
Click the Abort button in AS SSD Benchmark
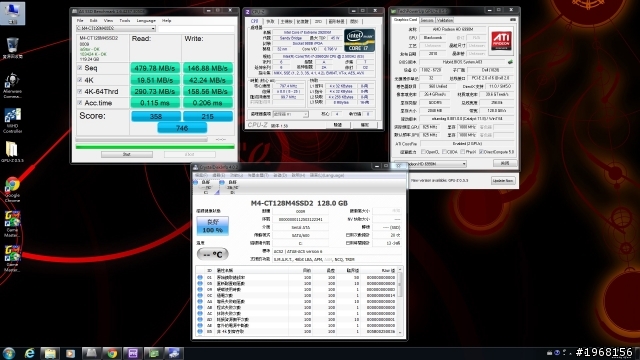(x=190, y=154)
